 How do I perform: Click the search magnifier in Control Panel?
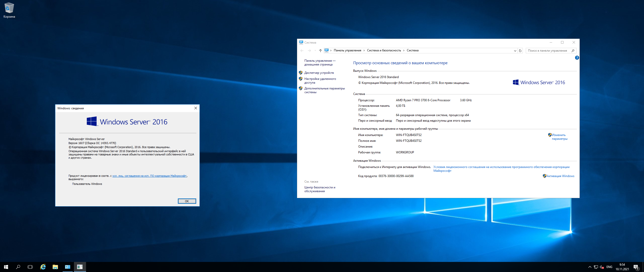[573, 51]
